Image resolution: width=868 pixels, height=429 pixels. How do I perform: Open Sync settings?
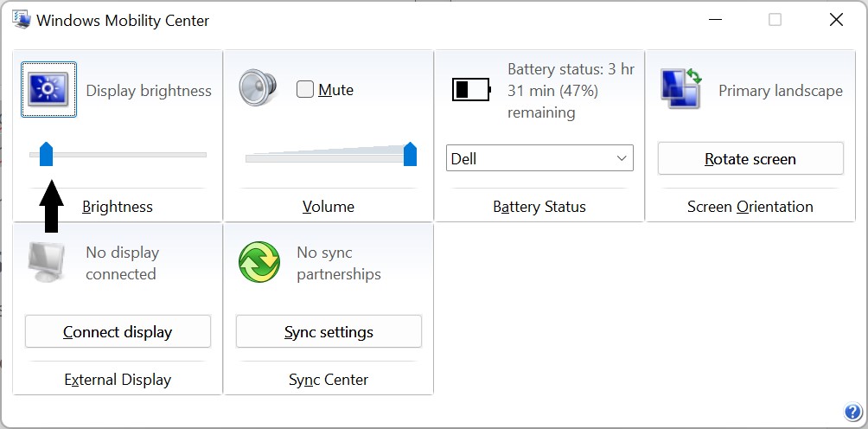329,332
